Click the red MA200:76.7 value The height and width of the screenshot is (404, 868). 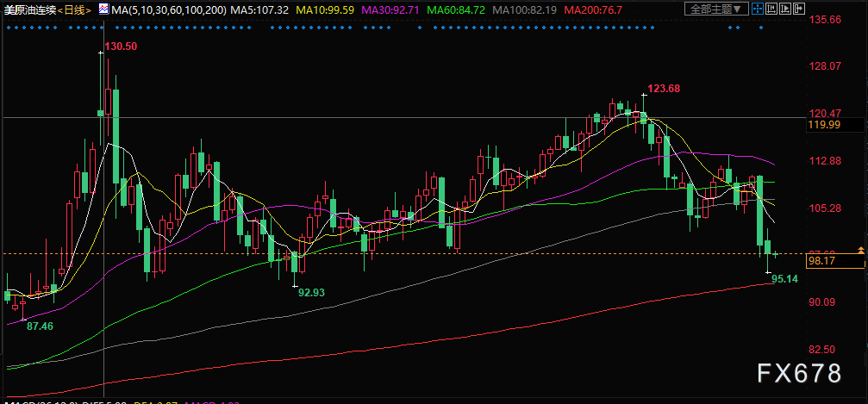click(592, 9)
